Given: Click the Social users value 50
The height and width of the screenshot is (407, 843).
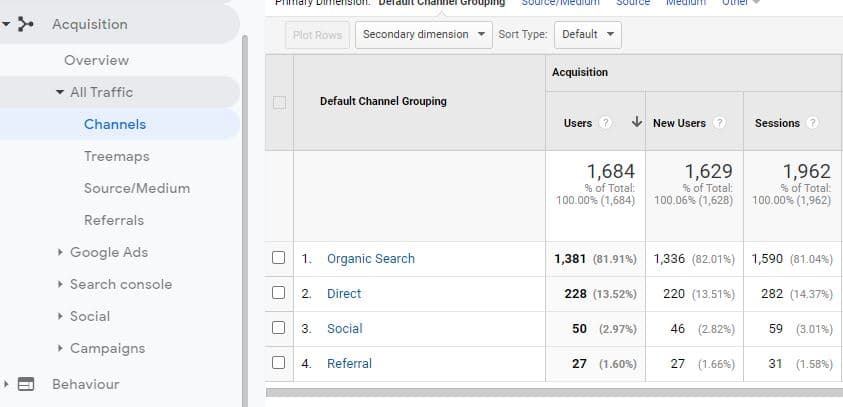Looking at the screenshot, I should 580,329.
